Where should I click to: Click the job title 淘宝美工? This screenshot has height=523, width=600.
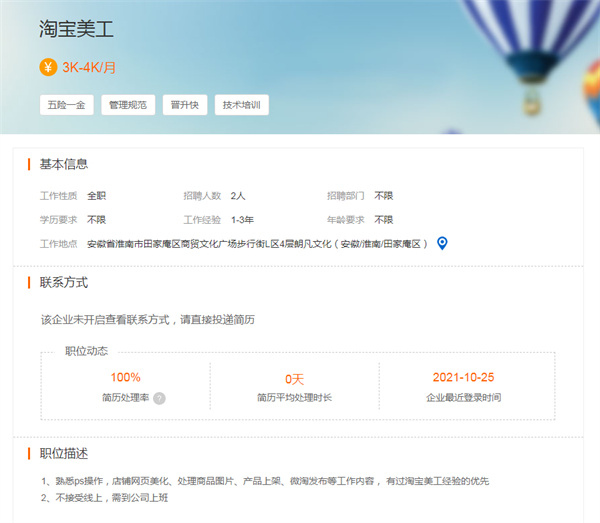(76, 29)
